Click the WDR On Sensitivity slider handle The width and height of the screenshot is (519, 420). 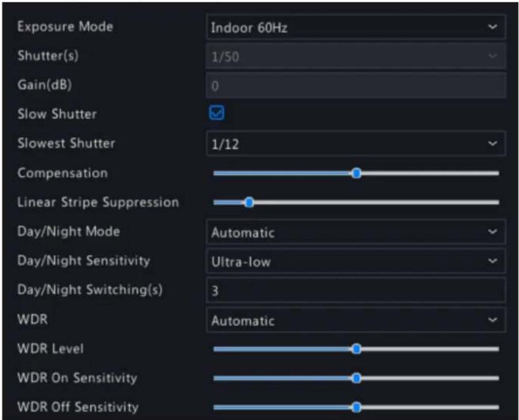click(357, 378)
